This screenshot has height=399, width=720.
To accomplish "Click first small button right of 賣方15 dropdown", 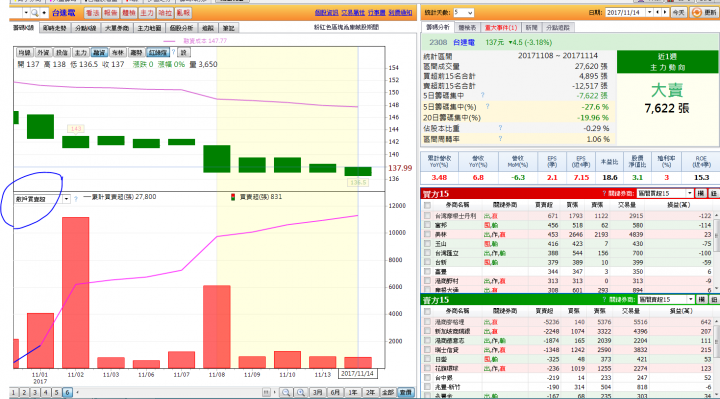I will click(701, 299).
